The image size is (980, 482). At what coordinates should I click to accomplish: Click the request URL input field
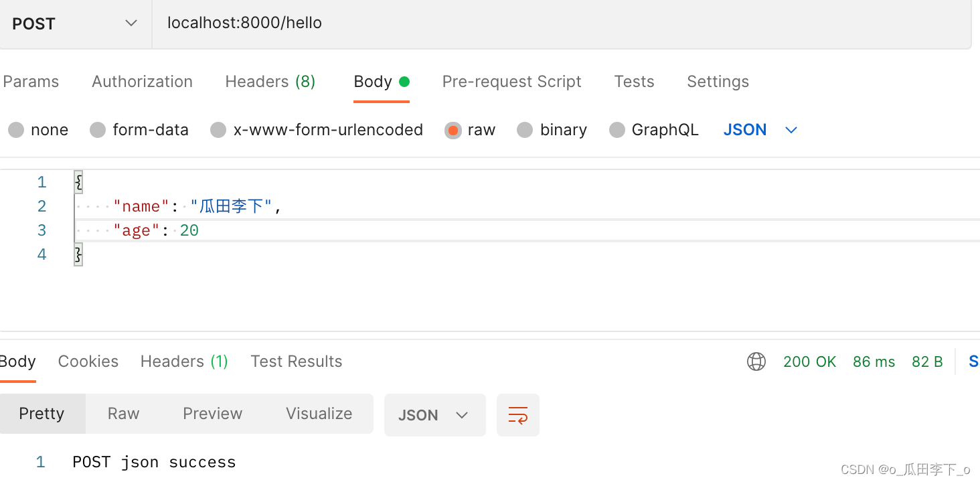(x=536, y=23)
